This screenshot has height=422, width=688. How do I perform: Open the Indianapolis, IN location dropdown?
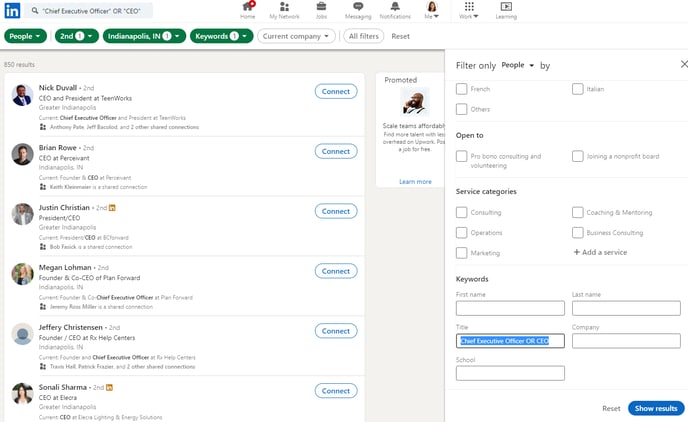(x=144, y=36)
